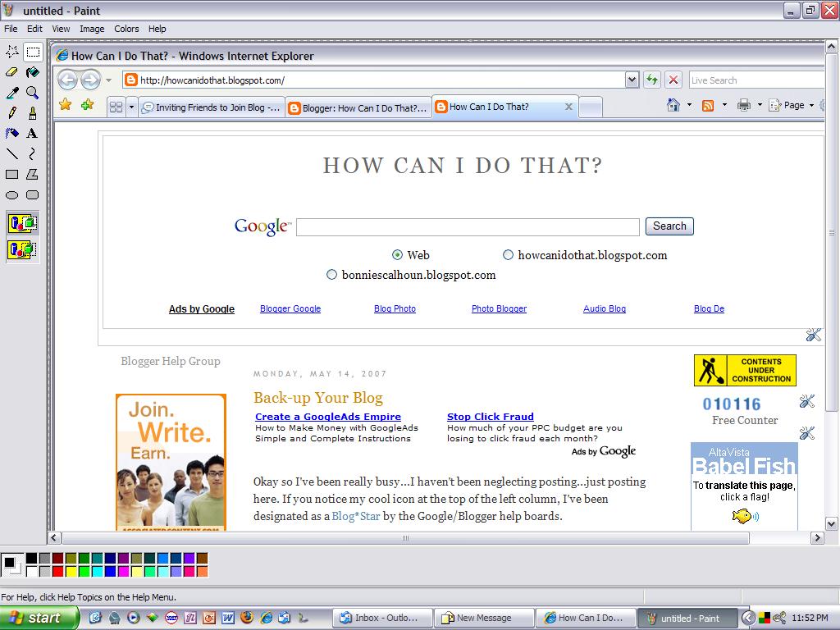Open the Blog Photo ad link
The height and width of the screenshot is (630, 840).
coord(395,308)
